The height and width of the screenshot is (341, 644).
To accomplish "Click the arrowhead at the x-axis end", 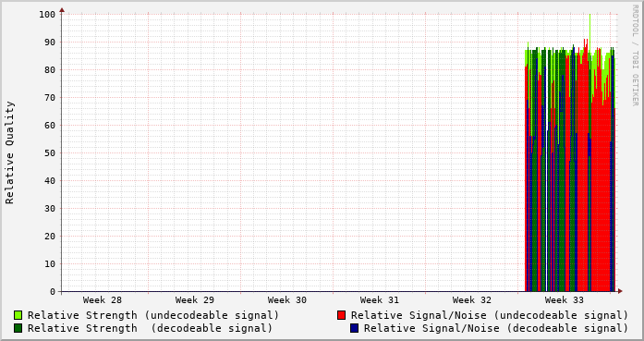I will 620,291.
